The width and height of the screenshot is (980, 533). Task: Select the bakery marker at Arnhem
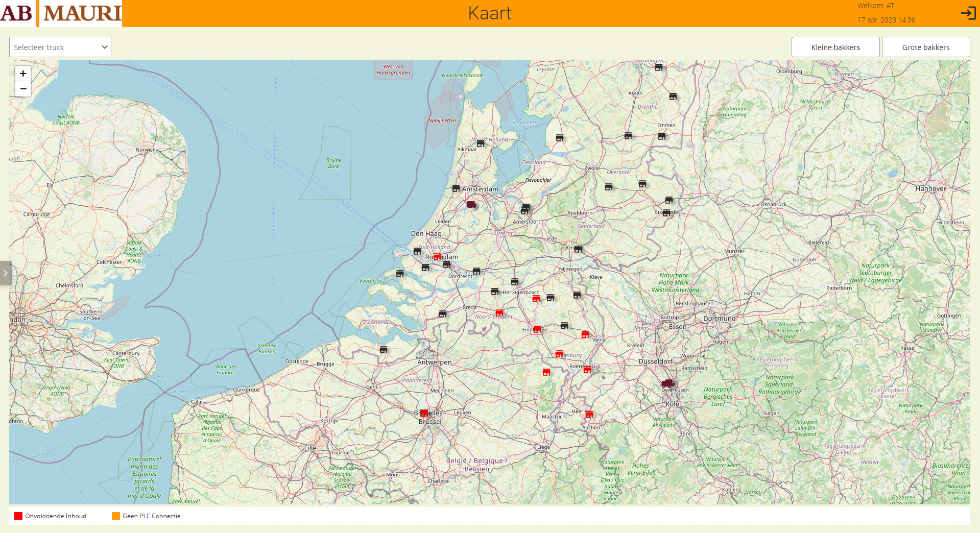[x=578, y=249]
